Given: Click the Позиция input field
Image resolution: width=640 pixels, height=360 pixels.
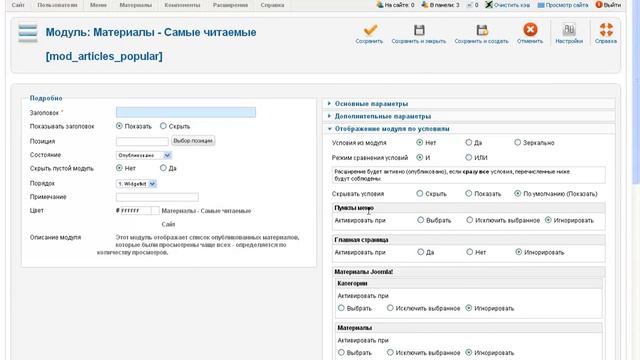Looking at the screenshot, I should [x=142, y=141].
